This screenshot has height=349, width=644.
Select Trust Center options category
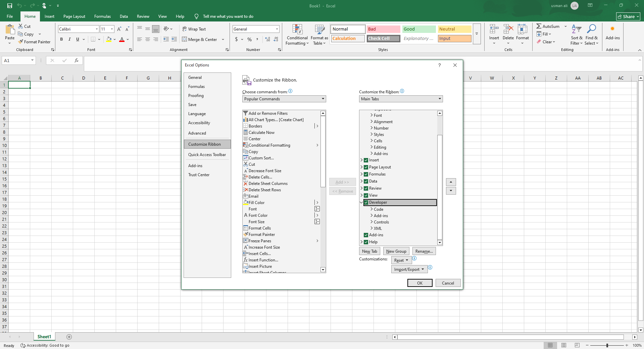click(207, 175)
